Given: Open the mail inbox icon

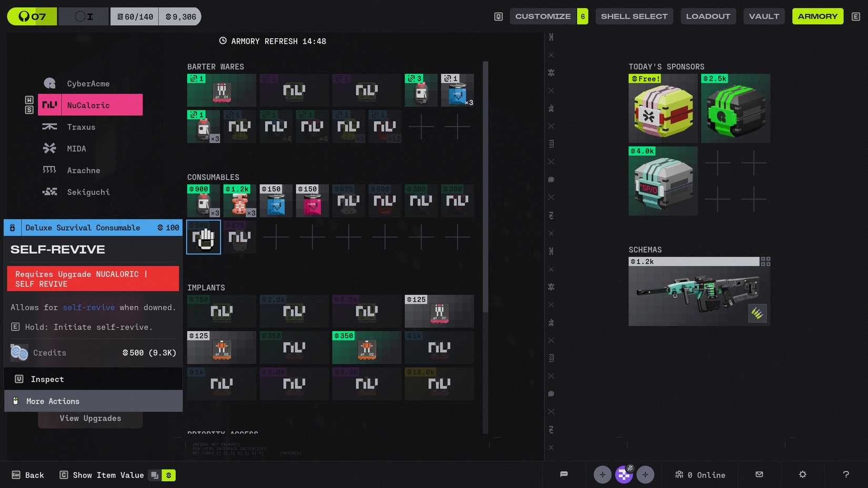Looking at the screenshot, I should point(759,474).
